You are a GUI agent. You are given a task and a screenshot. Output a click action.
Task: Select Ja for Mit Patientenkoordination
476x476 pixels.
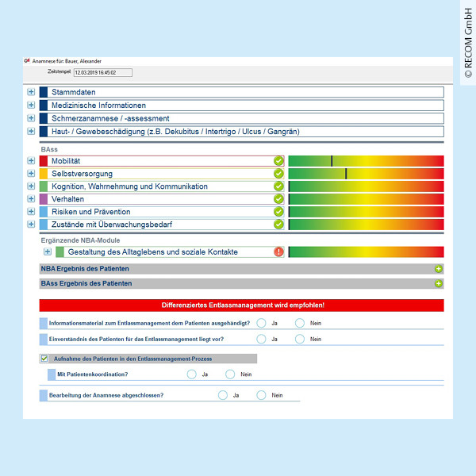(191, 374)
